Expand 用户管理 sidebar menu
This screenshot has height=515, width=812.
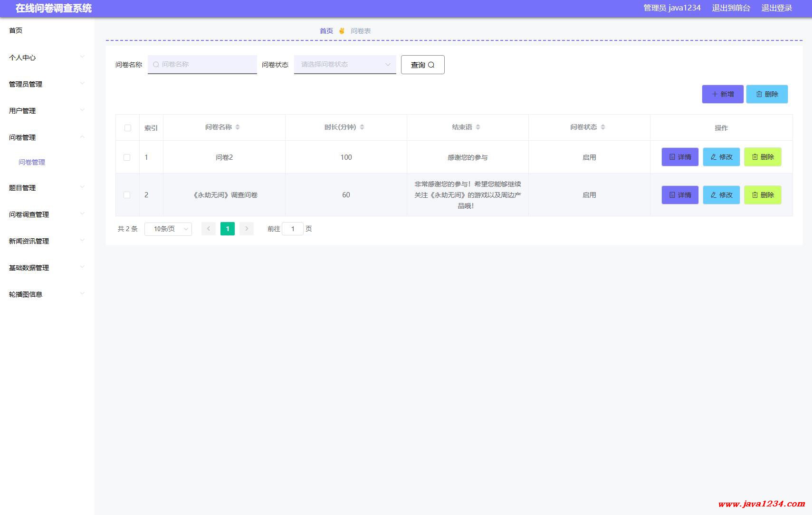point(47,111)
